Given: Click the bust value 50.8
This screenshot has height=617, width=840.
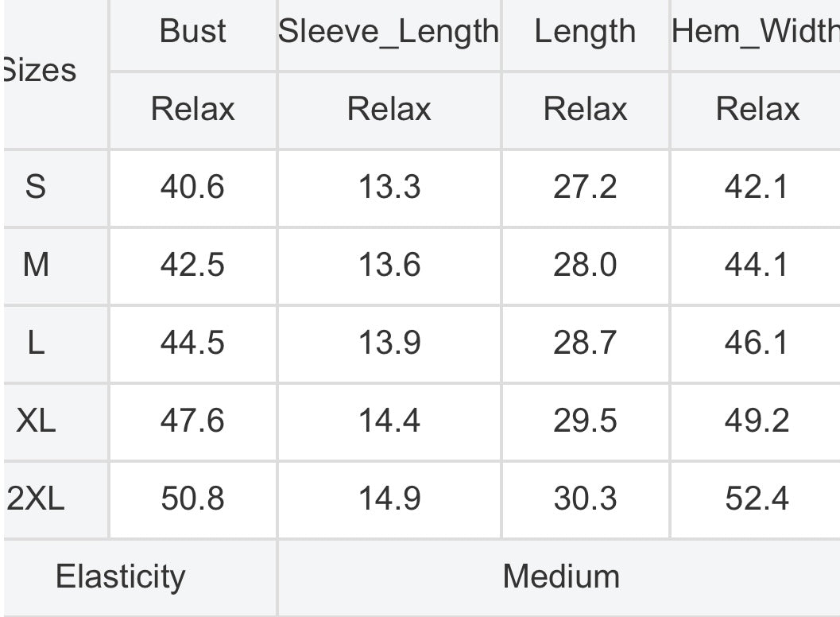Looking at the screenshot, I should [x=192, y=498].
